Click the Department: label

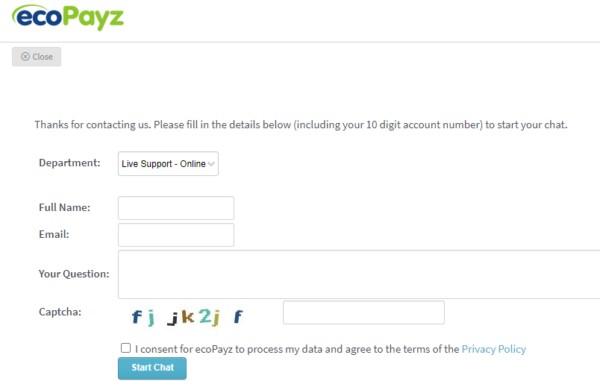tap(69, 163)
